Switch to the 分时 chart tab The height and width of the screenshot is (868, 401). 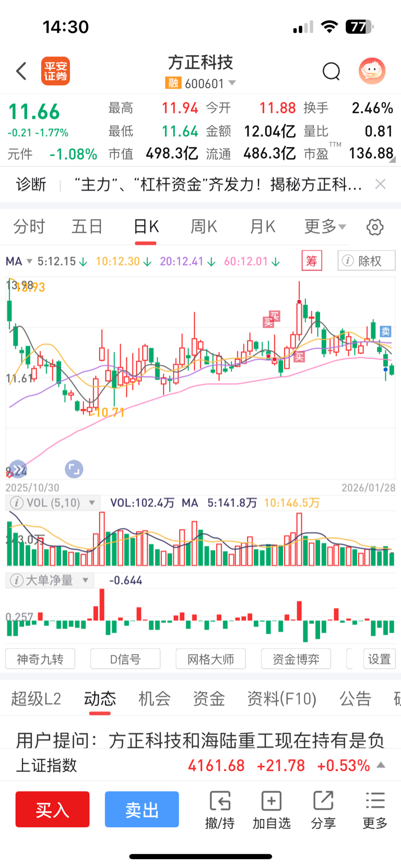tap(29, 227)
